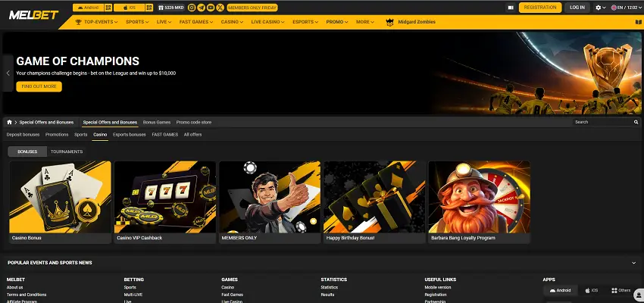
Task: Open the Casino Bonus card
Action: click(x=60, y=202)
